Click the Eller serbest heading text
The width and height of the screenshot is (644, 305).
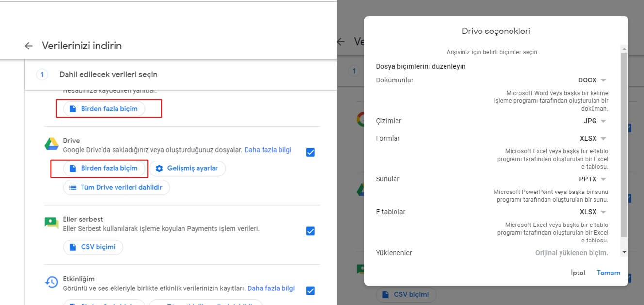tap(83, 219)
